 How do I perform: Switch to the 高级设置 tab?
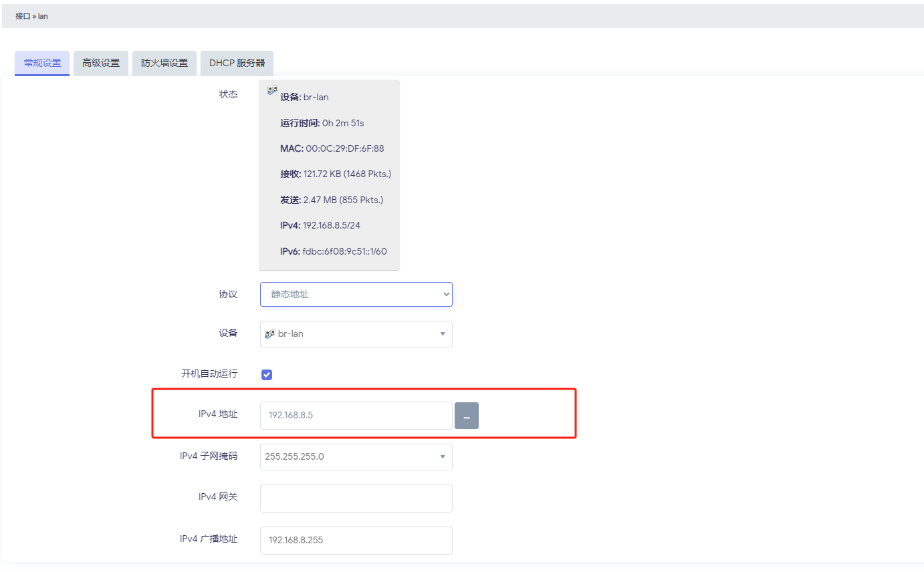[x=101, y=63]
